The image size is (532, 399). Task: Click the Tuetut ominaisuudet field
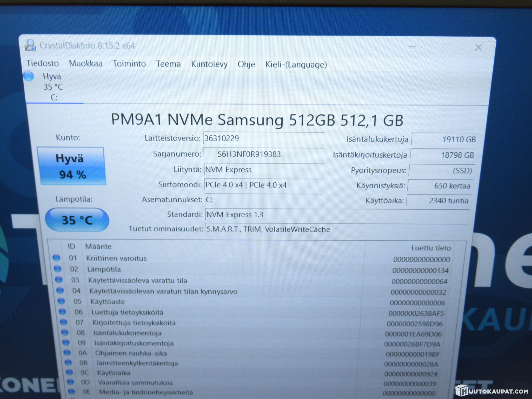[x=337, y=229]
